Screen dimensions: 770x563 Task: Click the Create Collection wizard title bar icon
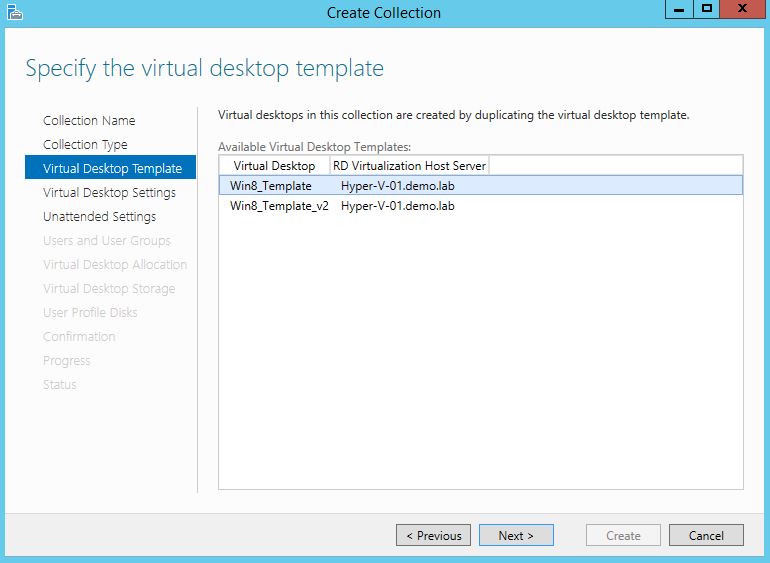pos(14,12)
